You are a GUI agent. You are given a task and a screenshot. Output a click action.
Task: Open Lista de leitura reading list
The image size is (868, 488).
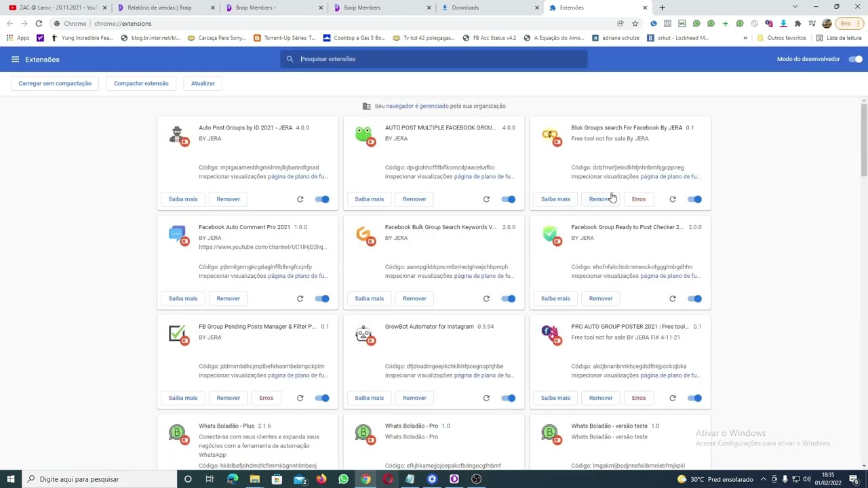coord(838,38)
